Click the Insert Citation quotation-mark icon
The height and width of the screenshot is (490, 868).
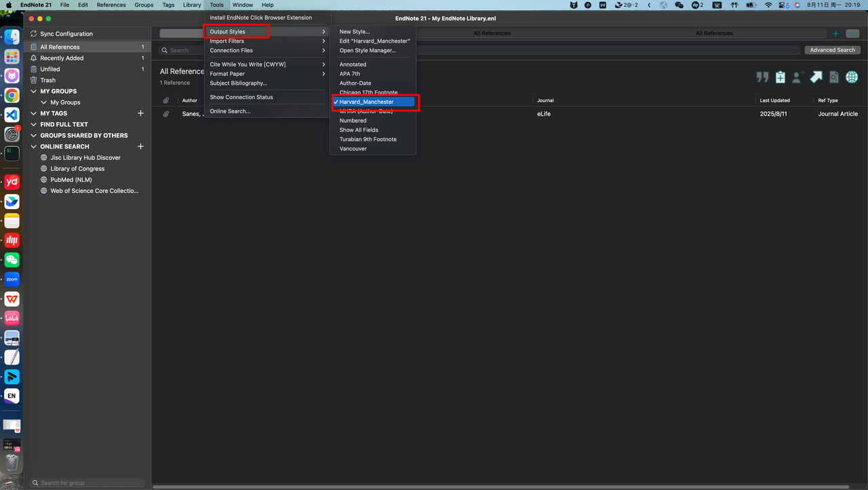pos(762,77)
